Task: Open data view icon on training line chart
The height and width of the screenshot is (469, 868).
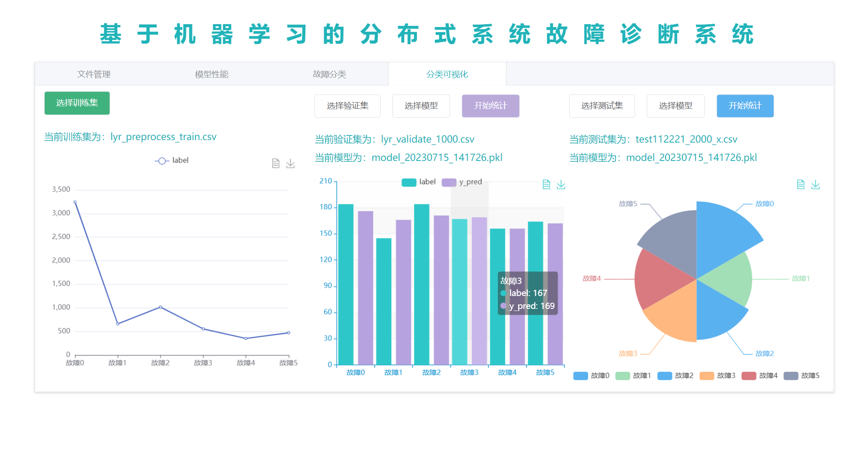Action: 276,163
